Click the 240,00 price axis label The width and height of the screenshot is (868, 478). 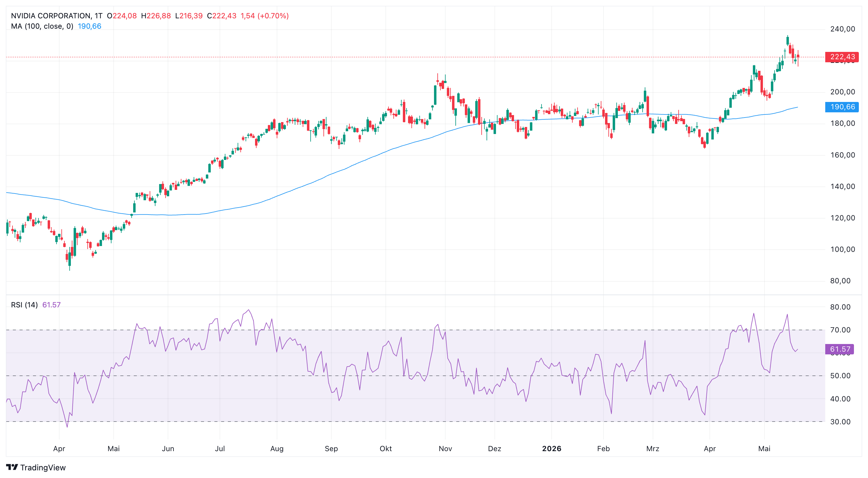[842, 29]
